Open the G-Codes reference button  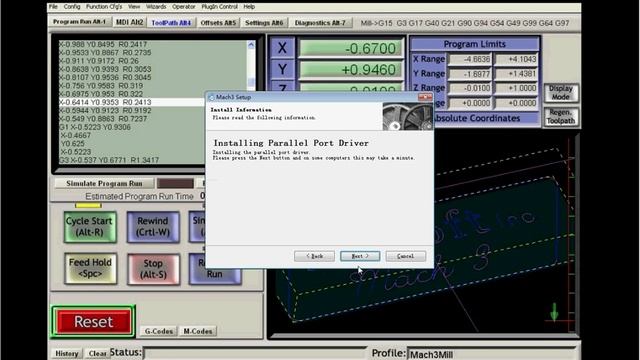pos(159,331)
